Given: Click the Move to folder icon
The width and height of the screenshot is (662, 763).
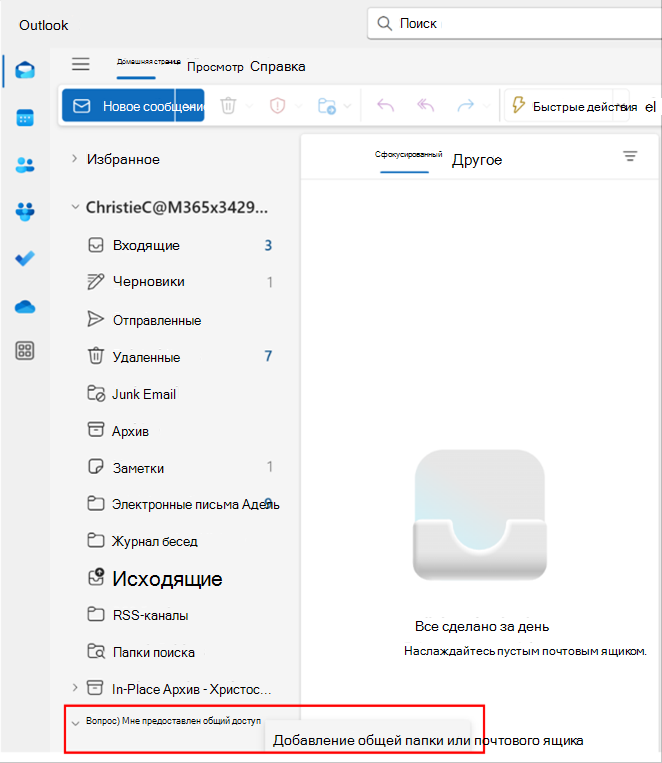Looking at the screenshot, I should pyautogui.click(x=327, y=106).
